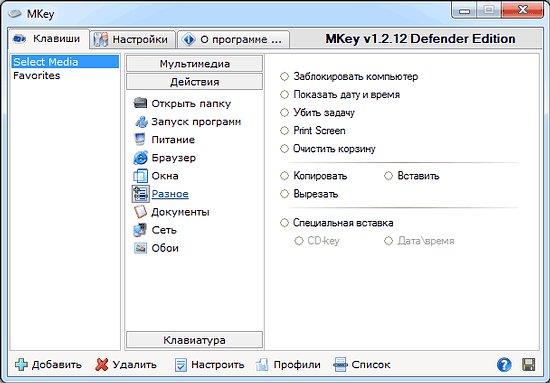Viewport: 550px width, 383px height.
Task: Select Специальная вставка radio button
Action: pos(284,223)
